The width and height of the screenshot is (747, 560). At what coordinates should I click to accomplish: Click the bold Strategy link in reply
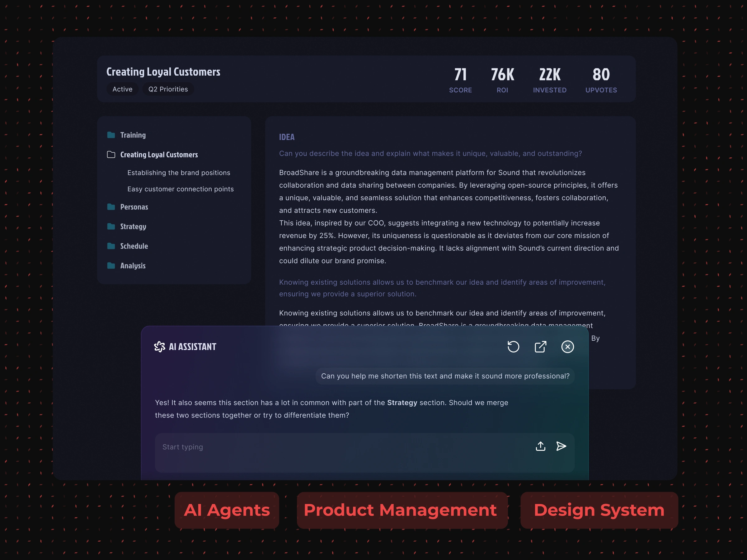coord(402,403)
